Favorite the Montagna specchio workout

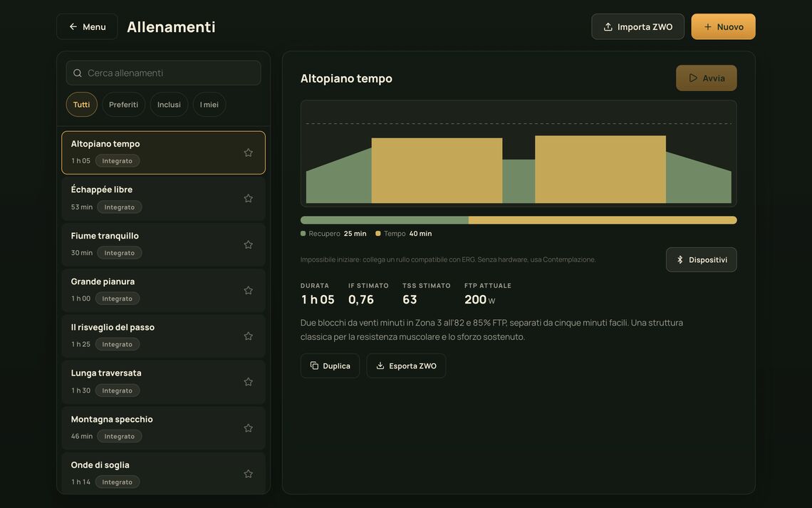click(x=248, y=428)
